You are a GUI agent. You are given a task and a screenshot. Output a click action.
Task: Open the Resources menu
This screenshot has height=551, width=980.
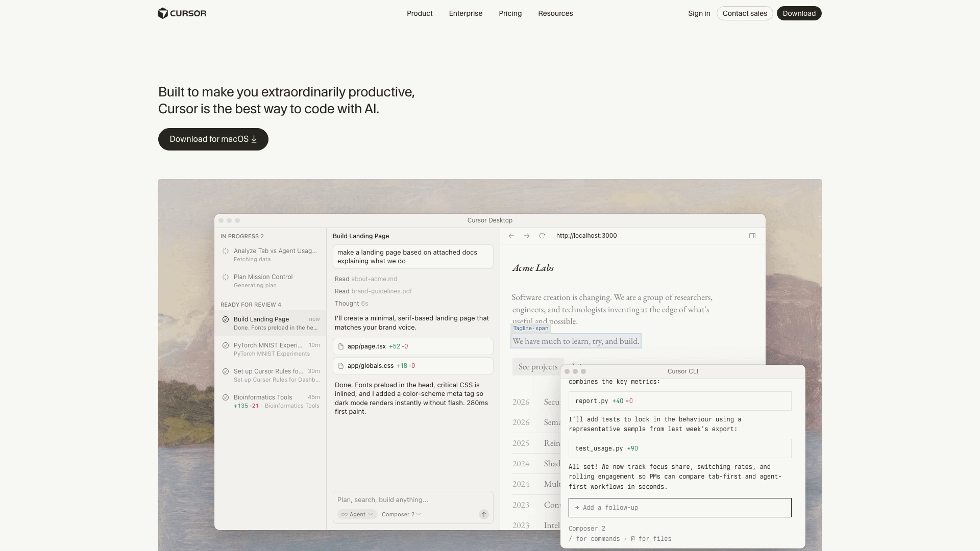click(x=555, y=13)
